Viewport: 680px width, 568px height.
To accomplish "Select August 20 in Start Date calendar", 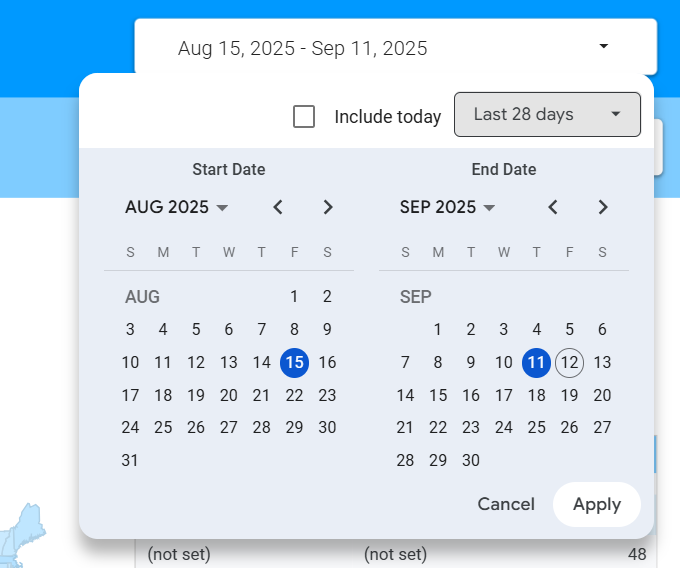I will coord(229,395).
